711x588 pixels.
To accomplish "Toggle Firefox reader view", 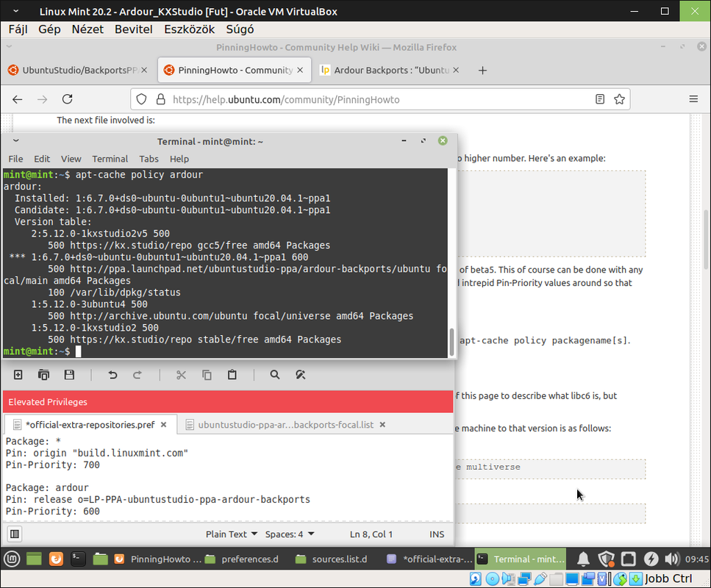I will [x=600, y=99].
